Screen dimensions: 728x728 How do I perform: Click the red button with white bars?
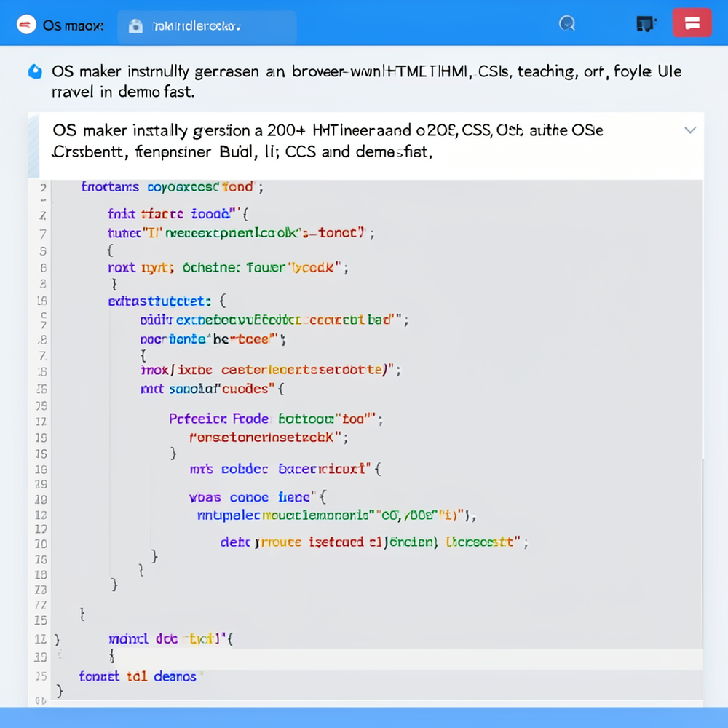[x=692, y=23]
